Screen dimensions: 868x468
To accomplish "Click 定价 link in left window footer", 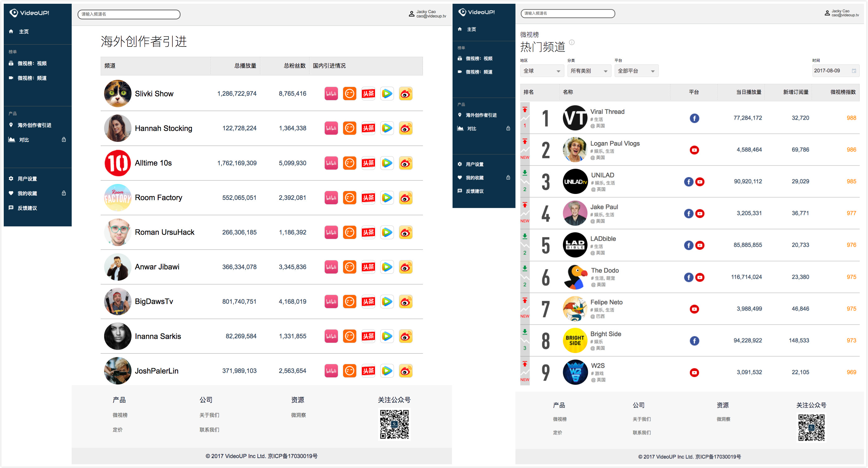I will pyautogui.click(x=117, y=430).
